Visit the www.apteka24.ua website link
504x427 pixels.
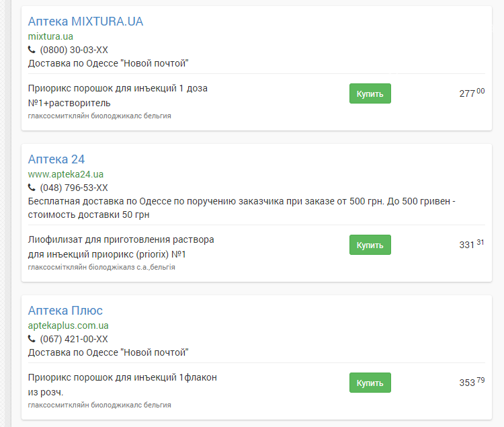click(x=66, y=174)
